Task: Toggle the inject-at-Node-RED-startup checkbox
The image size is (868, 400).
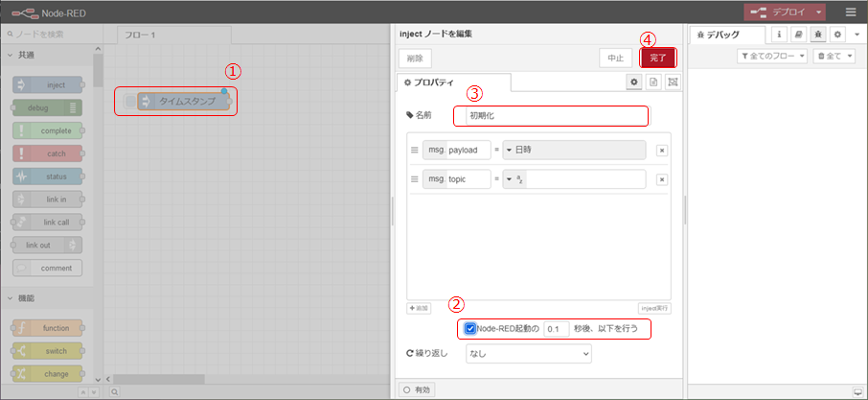Action: tap(470, 329)
